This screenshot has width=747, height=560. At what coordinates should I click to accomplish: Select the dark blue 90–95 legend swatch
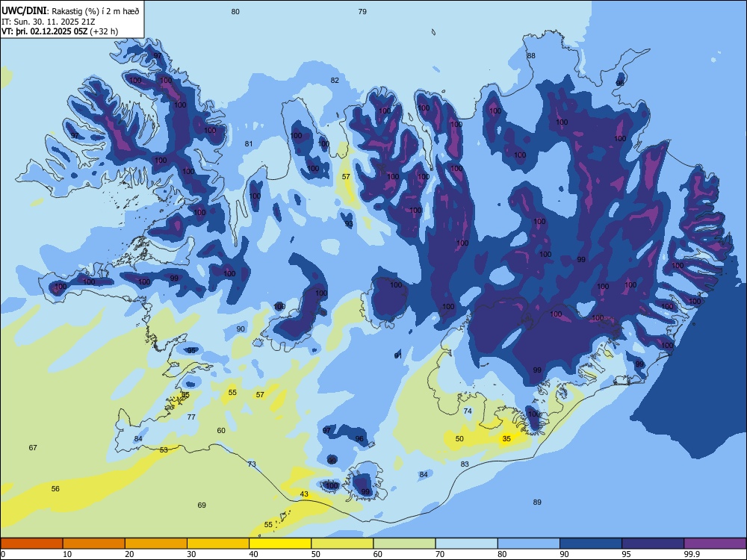591,544
